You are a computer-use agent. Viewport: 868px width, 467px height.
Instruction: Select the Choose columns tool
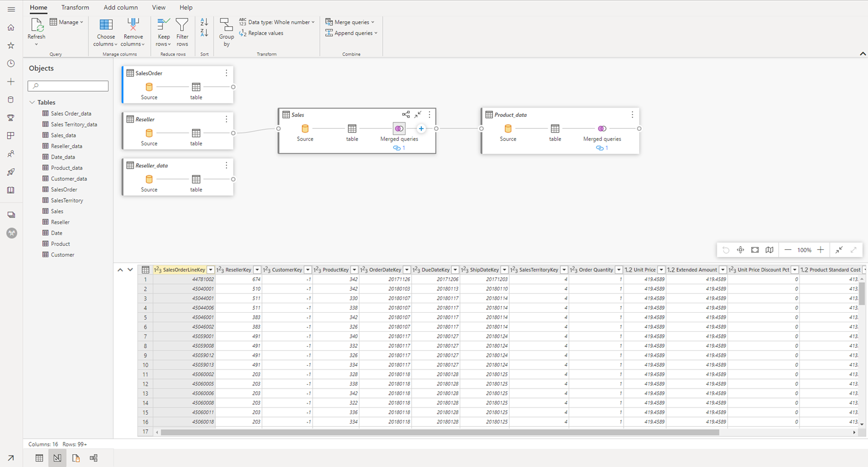point(105,32)
